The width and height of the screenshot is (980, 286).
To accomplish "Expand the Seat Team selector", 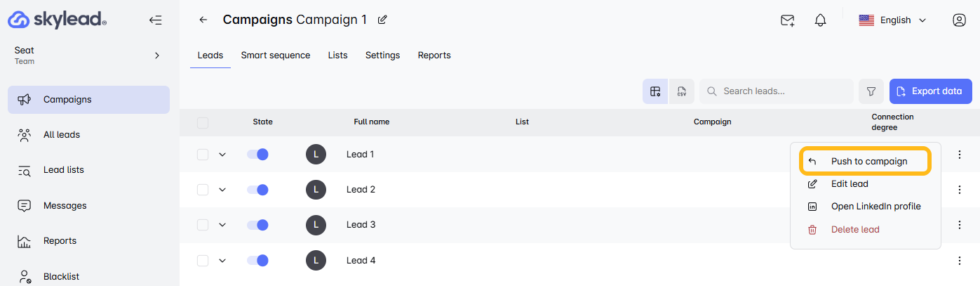I will tap(157, 56).
